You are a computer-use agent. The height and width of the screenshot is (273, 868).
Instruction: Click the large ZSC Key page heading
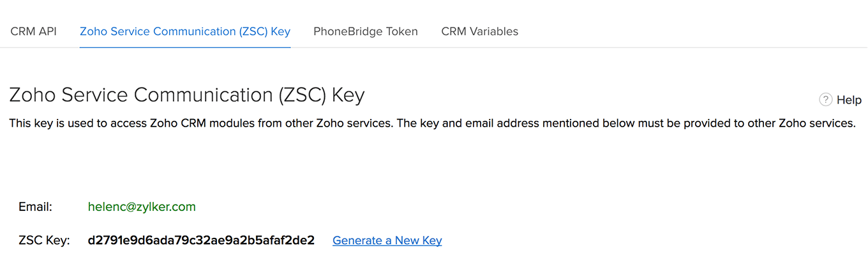(x=187, y=95)
